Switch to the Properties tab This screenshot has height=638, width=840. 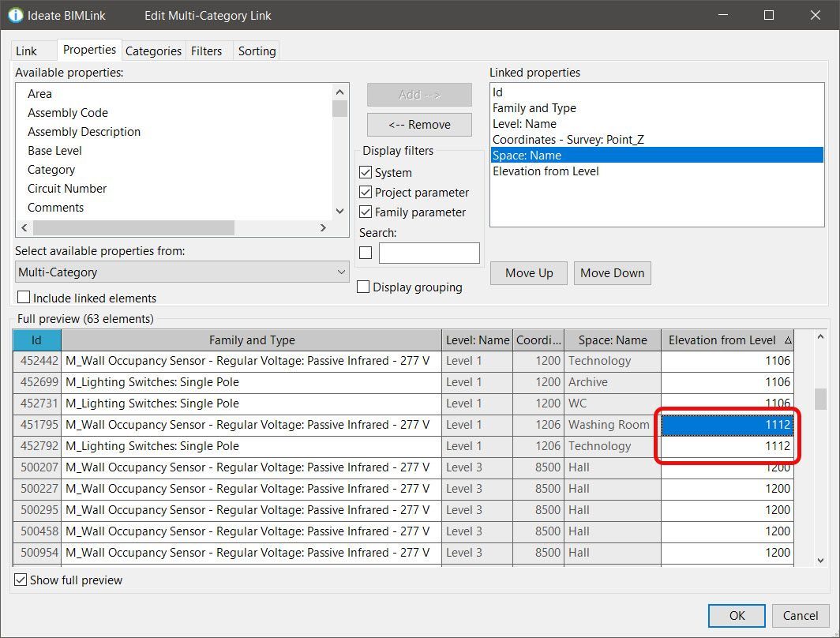pyautogui.click(x=89, y=50)
